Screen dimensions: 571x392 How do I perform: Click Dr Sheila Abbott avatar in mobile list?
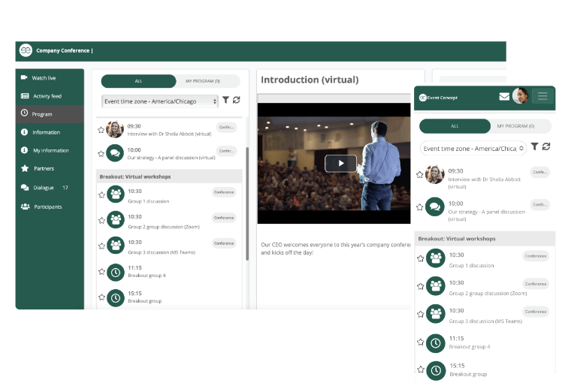coord(435,174)
